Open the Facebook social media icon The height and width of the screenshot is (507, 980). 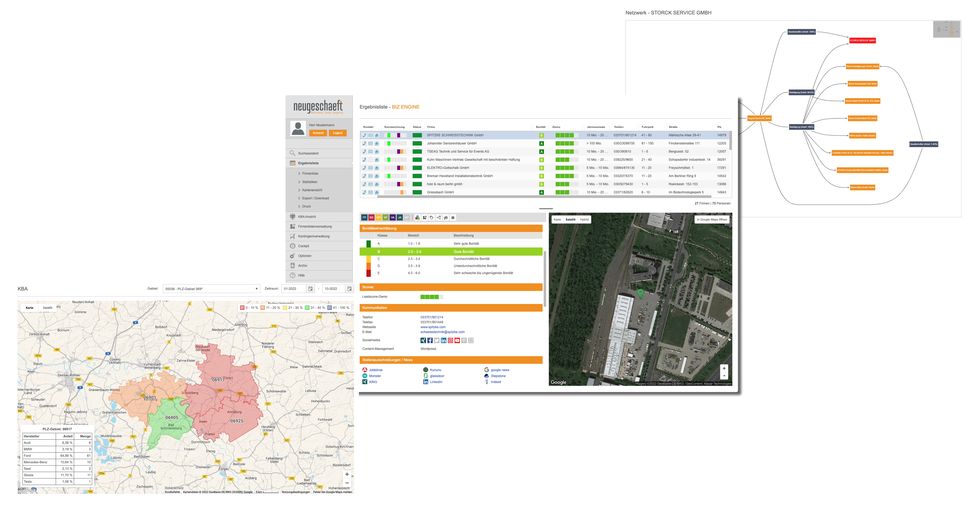click(430, 340)
